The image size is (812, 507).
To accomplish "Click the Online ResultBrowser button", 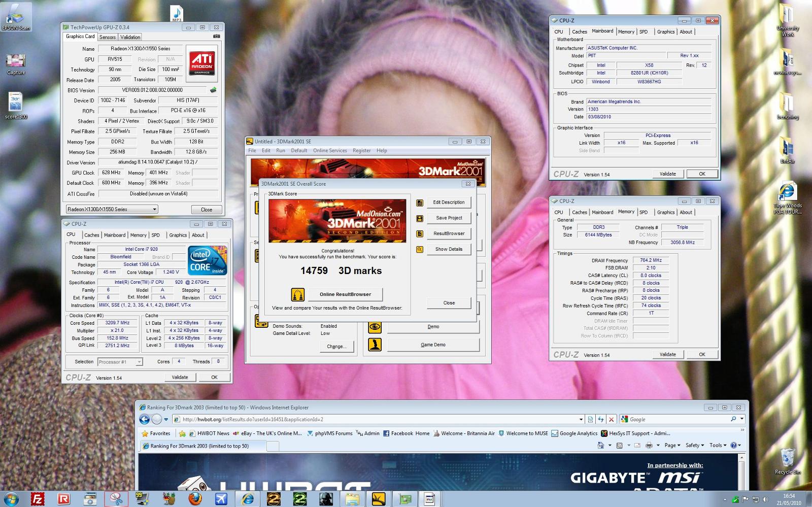I will pos(345,294).
